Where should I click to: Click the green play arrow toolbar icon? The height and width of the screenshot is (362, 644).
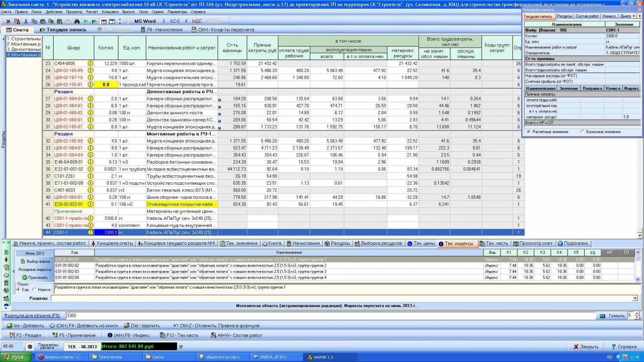click(86, 21)
